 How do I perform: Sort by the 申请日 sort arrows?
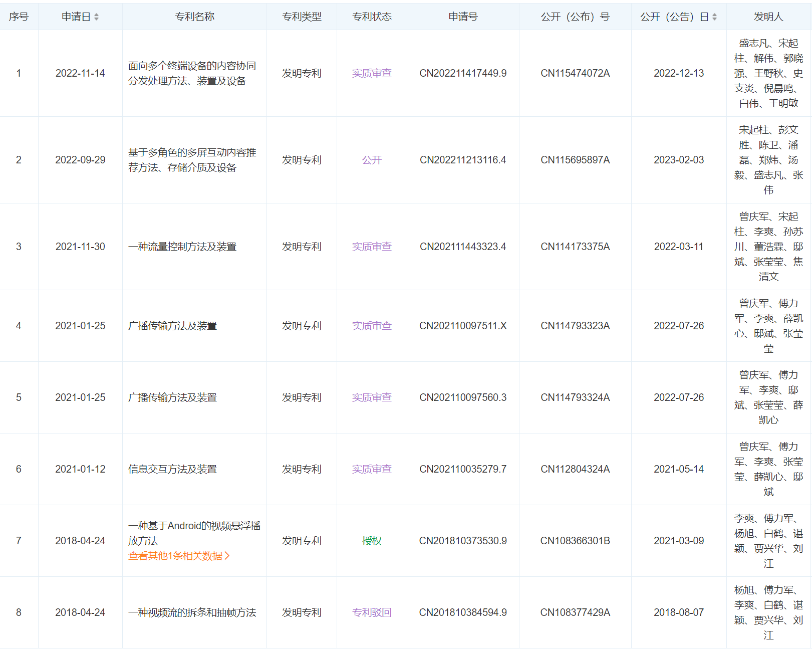96,17
